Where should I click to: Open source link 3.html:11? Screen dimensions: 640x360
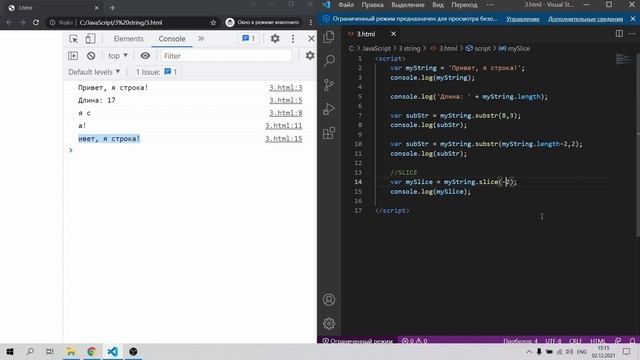point(284,126)
